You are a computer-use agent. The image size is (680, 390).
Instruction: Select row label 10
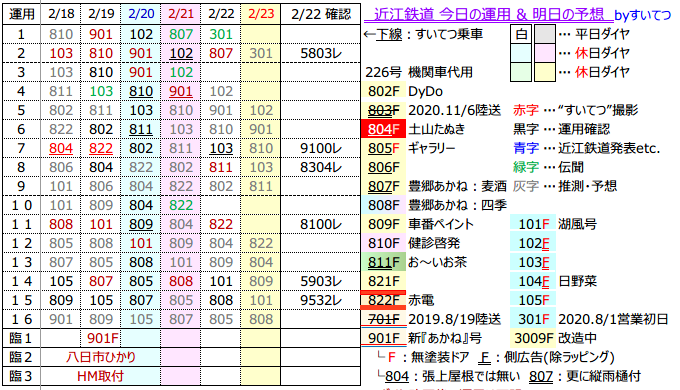click(21, 205)
